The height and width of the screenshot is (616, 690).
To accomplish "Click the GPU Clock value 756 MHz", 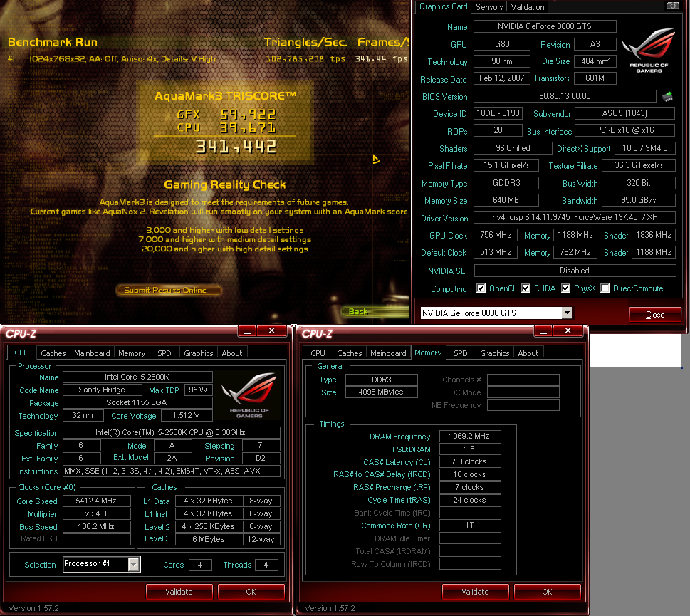I will 496,235.
